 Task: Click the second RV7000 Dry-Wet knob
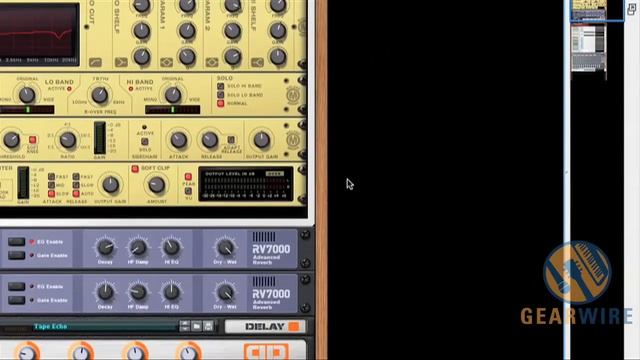click(225, 292)
